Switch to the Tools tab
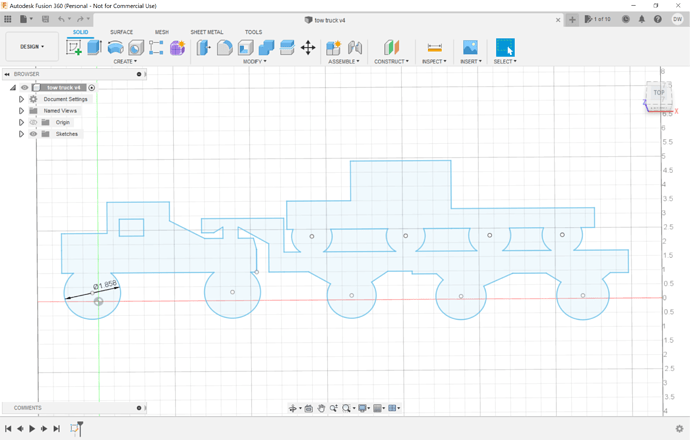This screenshot has width=690, height=440. tap(253, 32)
